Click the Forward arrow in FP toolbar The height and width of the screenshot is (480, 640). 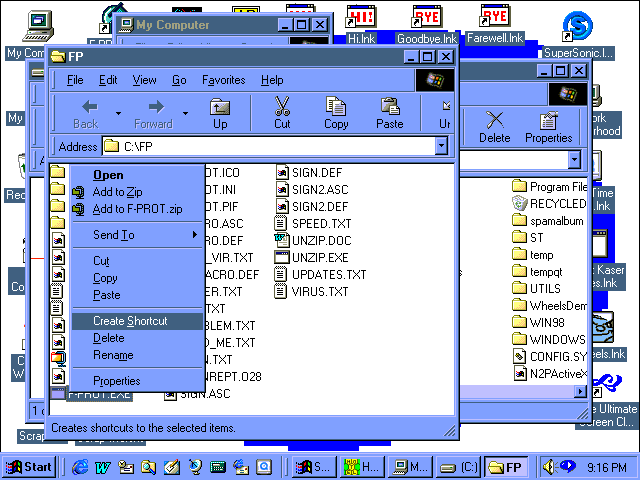coord(154,113)
